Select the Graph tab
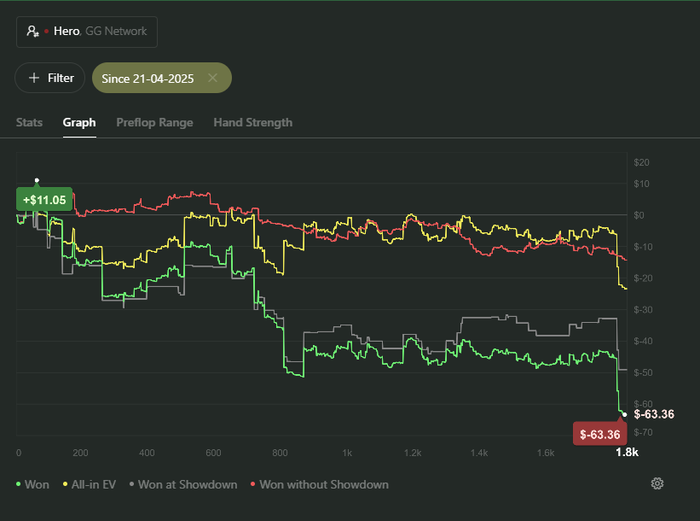Viewport: 700px width, 521px height. point(79,123)
